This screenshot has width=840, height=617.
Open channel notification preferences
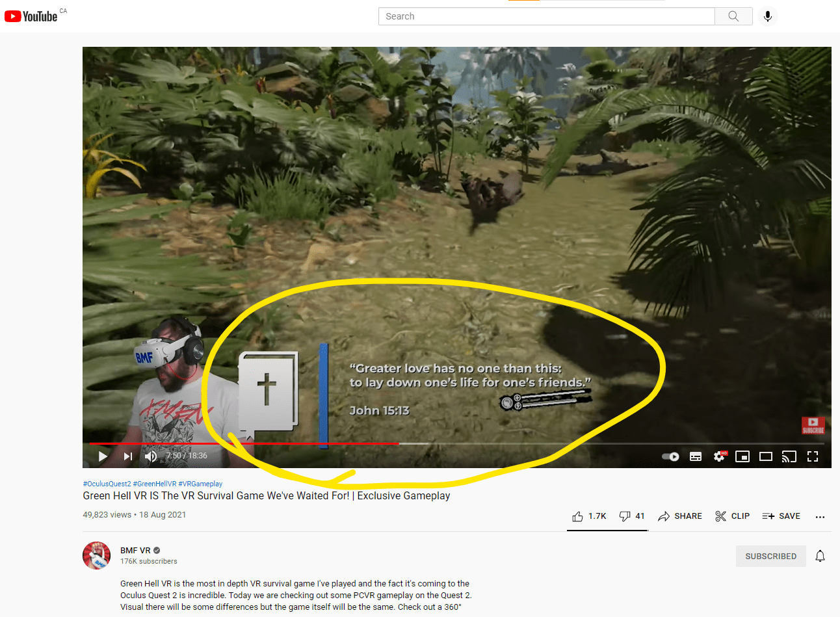pos(820,556)
